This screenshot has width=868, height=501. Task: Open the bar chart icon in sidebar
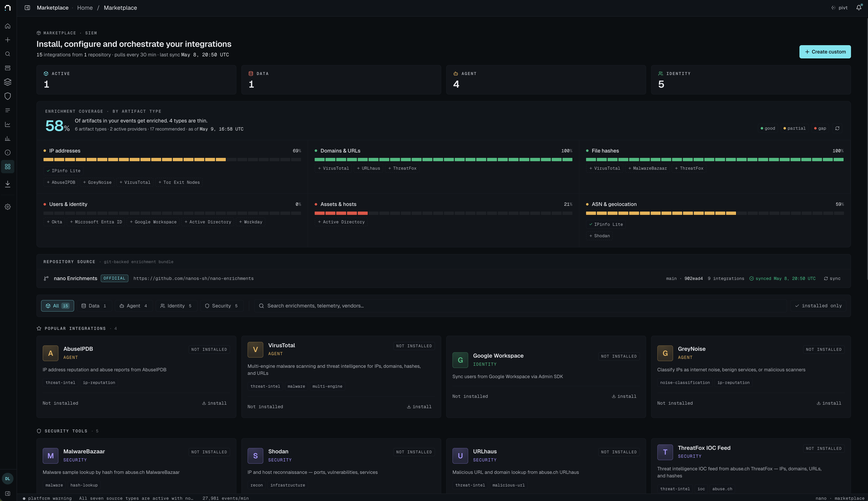point(8,138)
